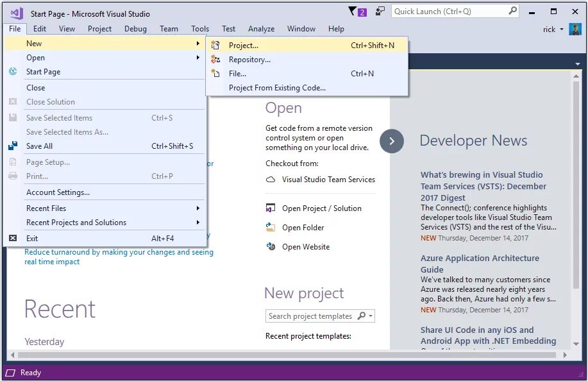This screenshot has height=381, width=588.
Task: Open the document tab well dropdown arrow
Action: tap(578, 64)
